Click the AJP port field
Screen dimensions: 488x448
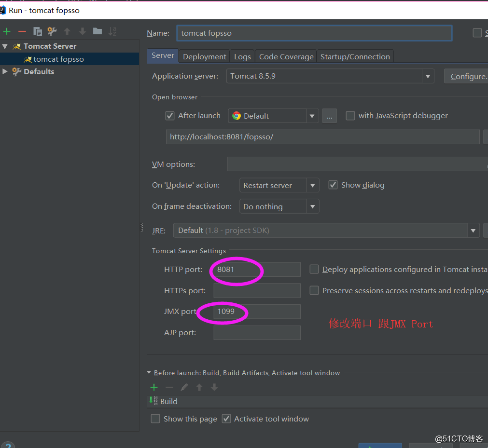[x=257, y=333]
